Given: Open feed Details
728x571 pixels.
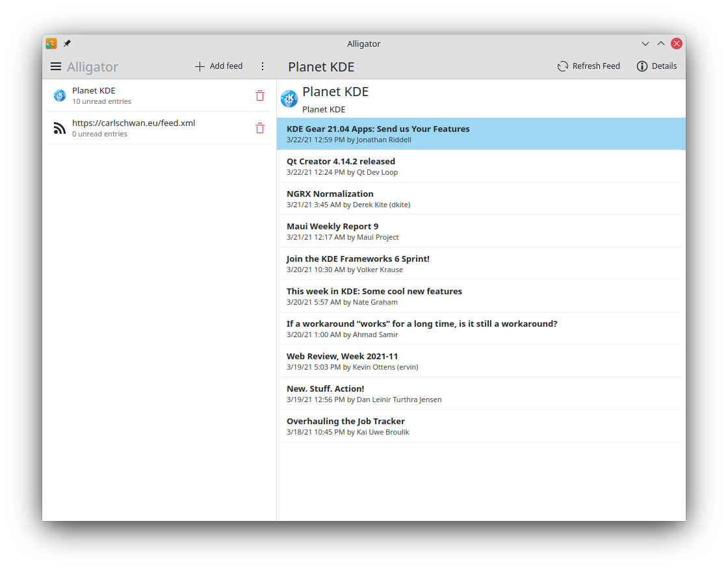Looking at the screenshot, I should (x=656, y=66).
